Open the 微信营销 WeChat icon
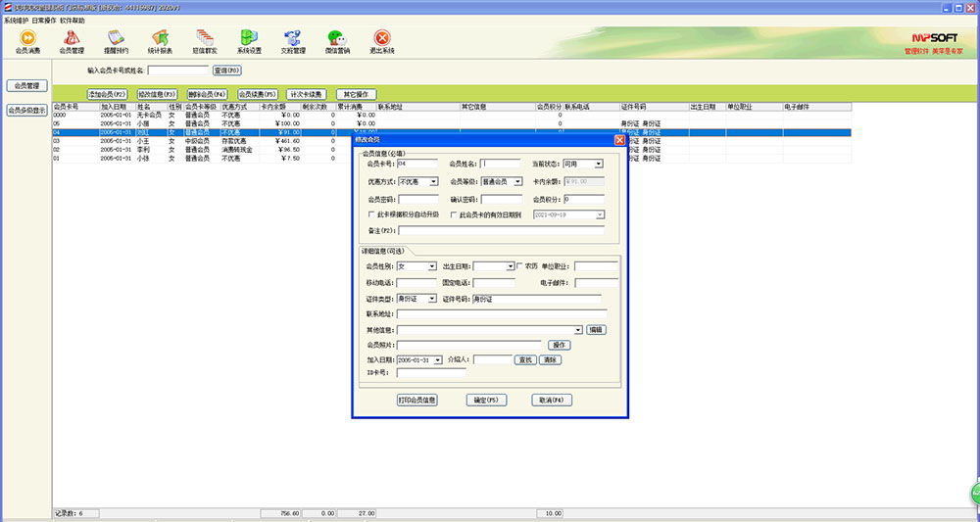The image size is (980, 522). point(337,39)
